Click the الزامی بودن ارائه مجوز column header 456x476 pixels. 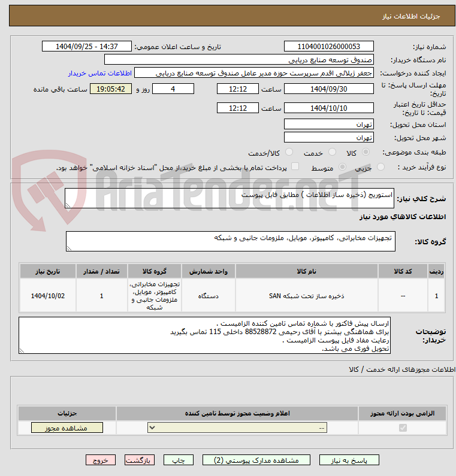(402, 414)
